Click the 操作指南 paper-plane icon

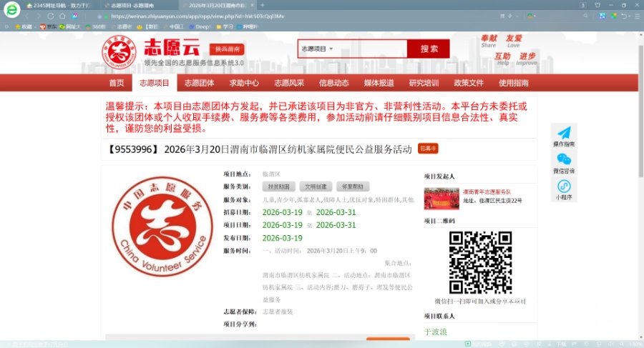pyautogui.click(x=564, y=133)
